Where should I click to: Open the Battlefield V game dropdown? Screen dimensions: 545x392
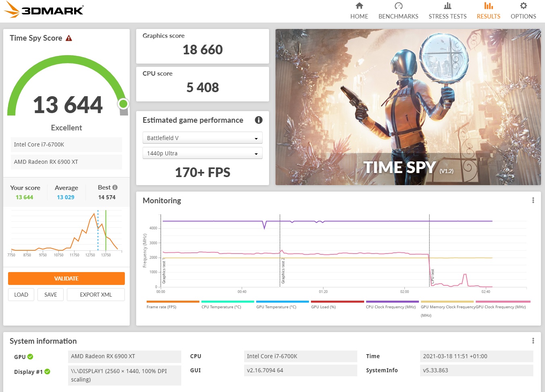[202, 138]
